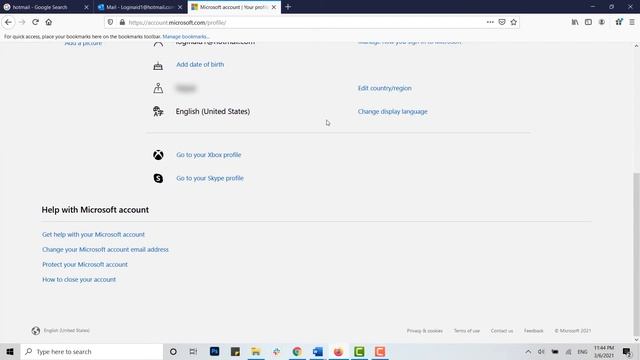Open Privacy & cookies footer link
Image resolution: width=640 pixels, height=360 pixels.
click(424, 331)
